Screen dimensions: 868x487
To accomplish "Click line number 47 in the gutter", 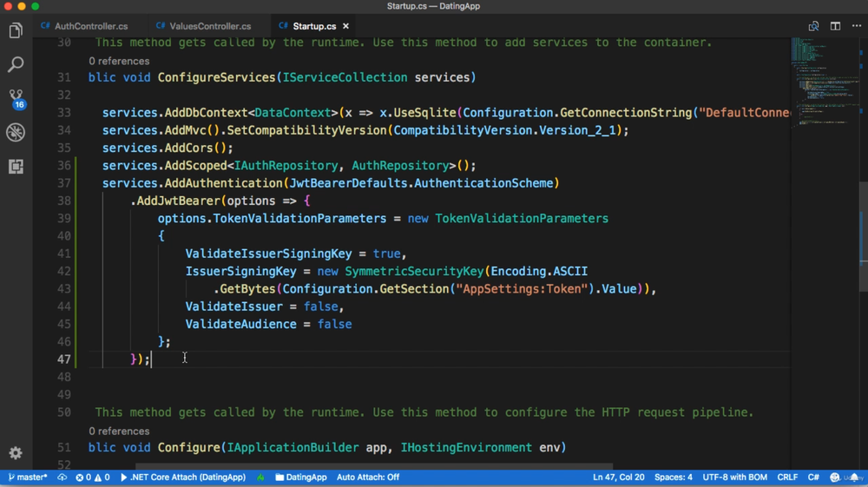I will pos(64,359).
